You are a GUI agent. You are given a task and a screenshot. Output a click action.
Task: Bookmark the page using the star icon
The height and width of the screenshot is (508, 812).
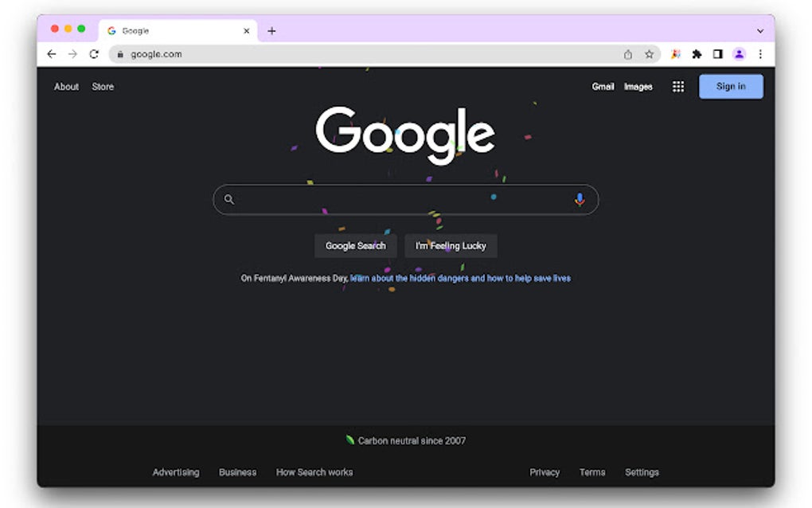[650, 54]
